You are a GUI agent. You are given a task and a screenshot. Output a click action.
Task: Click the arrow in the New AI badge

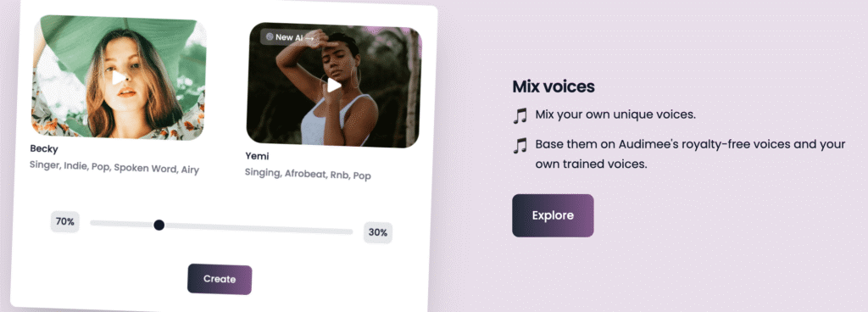coord(309,38)
